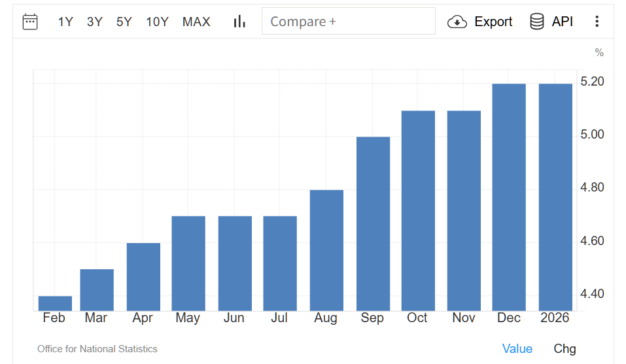Open the API link
This screenshot has width=626, height=364.
tap(563, 22)
